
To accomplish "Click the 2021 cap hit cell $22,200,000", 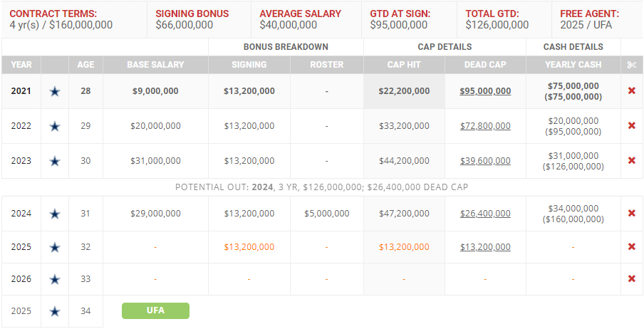I will tap(404, 91).
